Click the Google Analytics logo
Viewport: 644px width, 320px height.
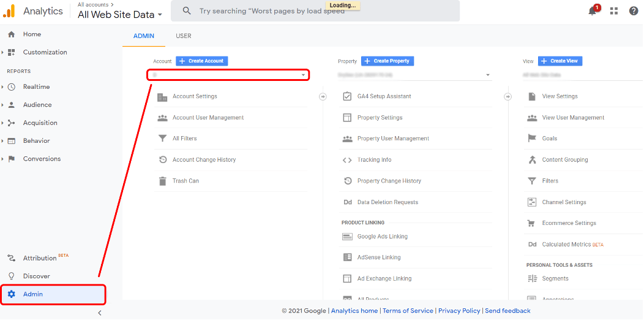coord(9,10)
